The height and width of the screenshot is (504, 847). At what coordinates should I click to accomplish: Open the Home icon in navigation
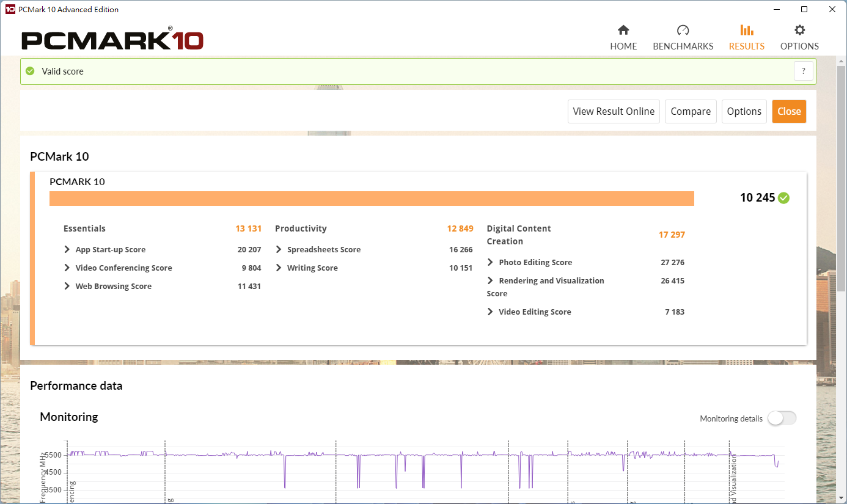click(x=623, y=31)
